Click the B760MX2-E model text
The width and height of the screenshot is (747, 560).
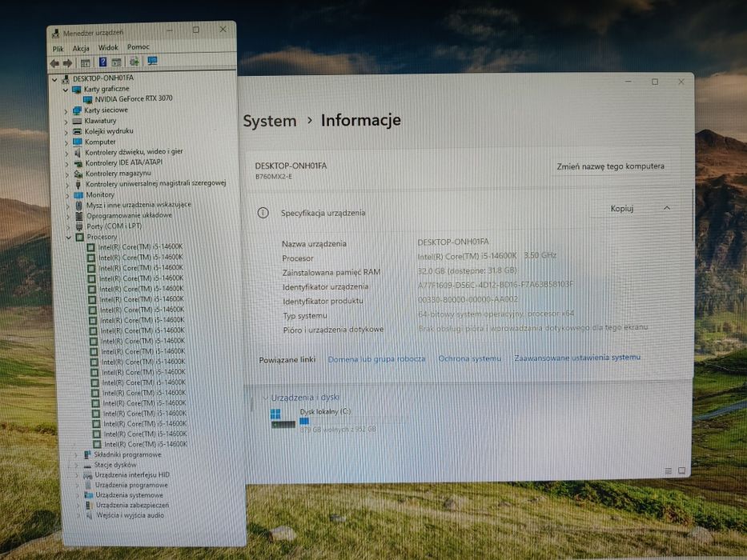[x=274, y=177]
